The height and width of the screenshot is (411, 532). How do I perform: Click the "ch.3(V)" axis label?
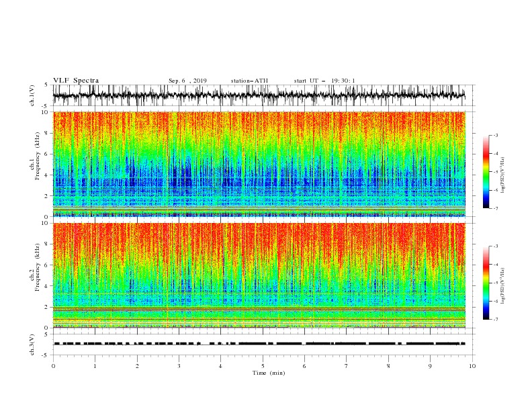point(32,345)
